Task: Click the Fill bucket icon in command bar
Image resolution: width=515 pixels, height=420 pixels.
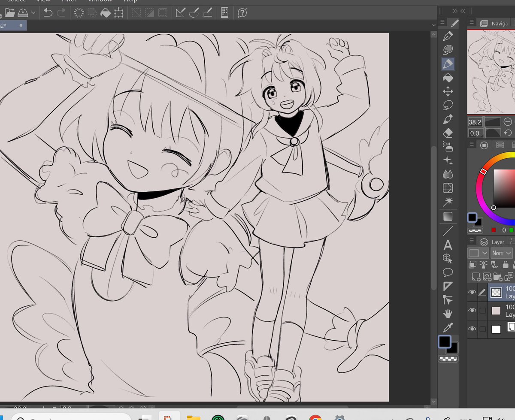Action: [106, 13]
